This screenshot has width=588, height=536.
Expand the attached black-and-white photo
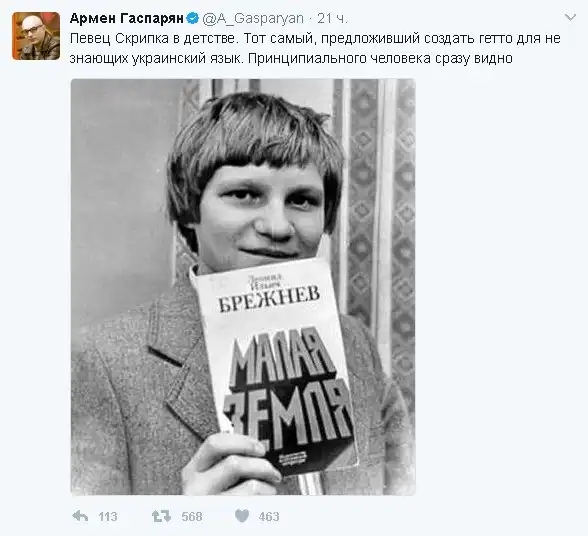(243, 287)
